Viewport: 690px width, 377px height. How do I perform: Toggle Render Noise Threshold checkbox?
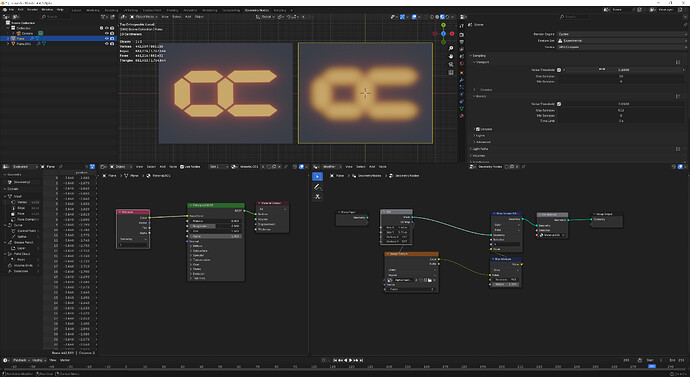pyautogui.click(x=559, y=104)
